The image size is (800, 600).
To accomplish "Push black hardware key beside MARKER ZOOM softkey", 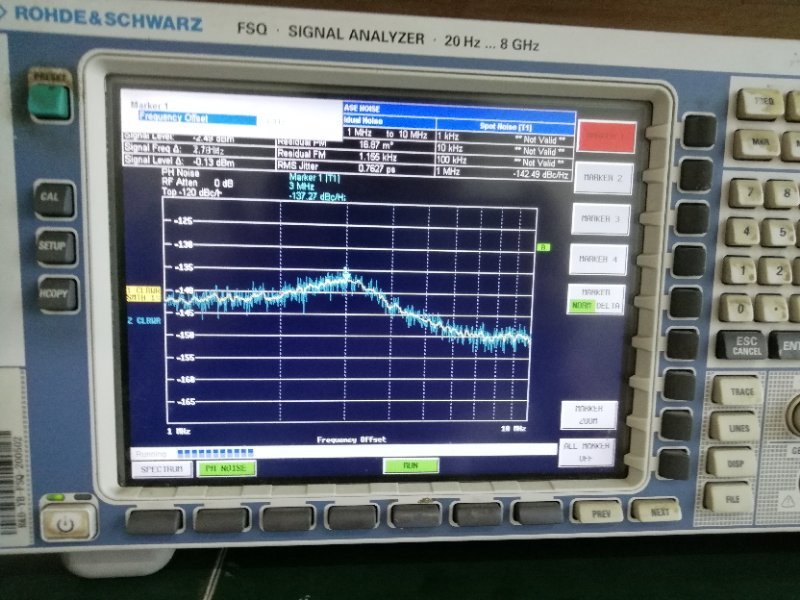I will click(x=677, y=424).
